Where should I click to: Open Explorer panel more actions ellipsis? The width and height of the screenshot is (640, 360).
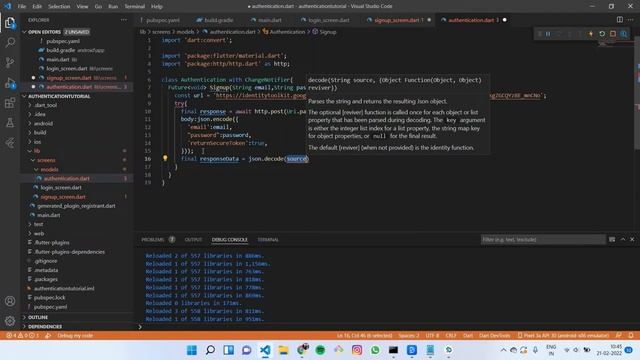tap(124, 20)
